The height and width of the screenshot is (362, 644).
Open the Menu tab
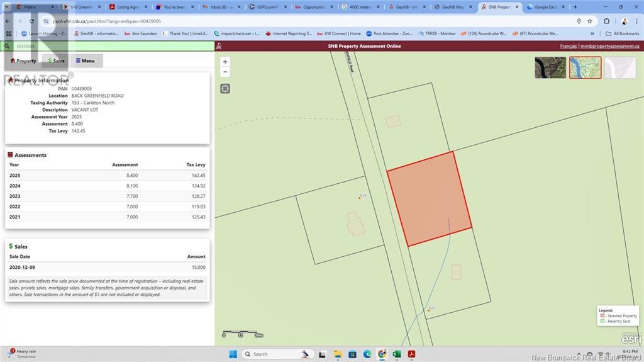(x=85, y=61)
